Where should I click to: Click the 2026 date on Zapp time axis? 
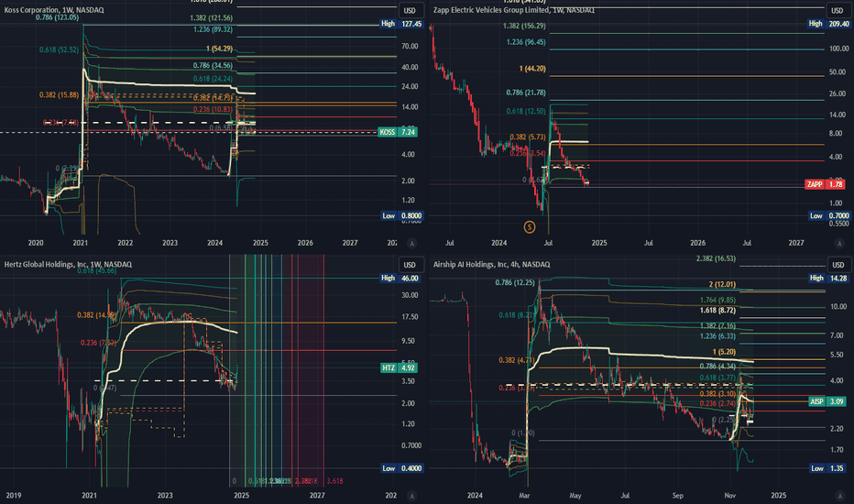pos(697,243)
